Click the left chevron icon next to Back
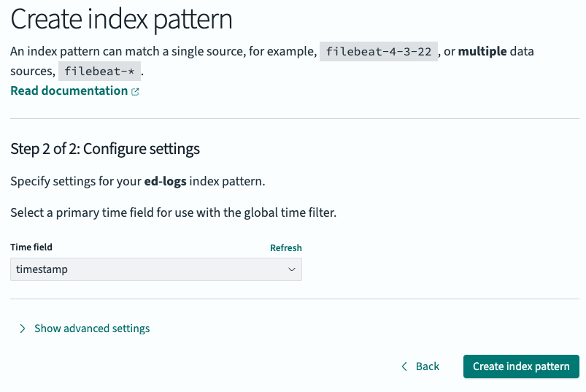Viewport: 586px width, 392px height. [x=404, y=366]
